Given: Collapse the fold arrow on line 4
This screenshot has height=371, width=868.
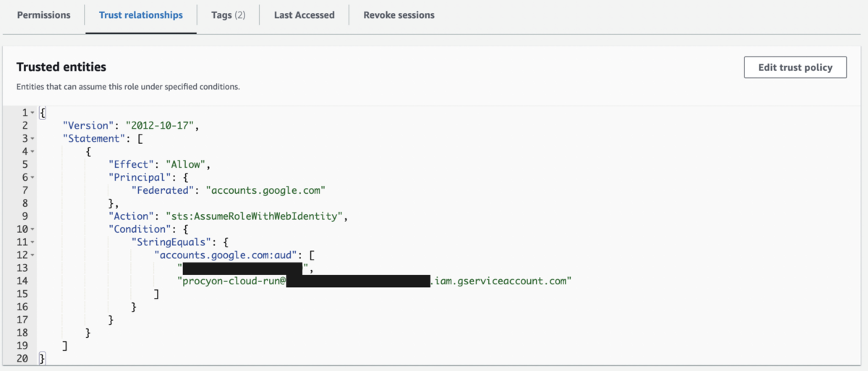Looking at the screenshot, I should [x=33, y=151].
